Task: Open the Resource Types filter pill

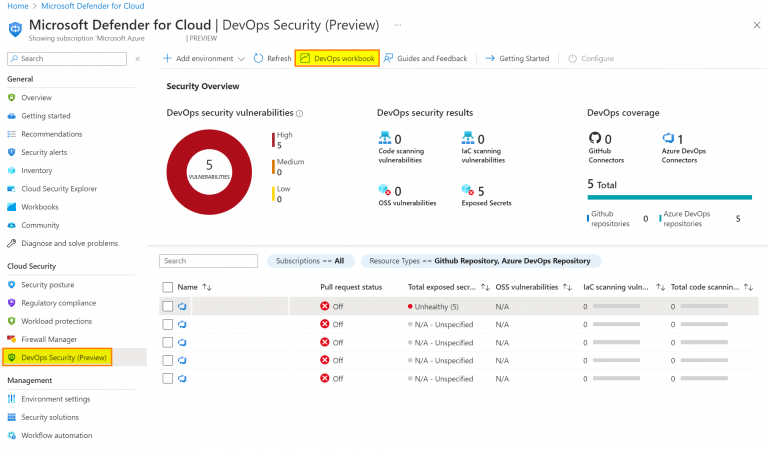Action: tap(480, 261)
